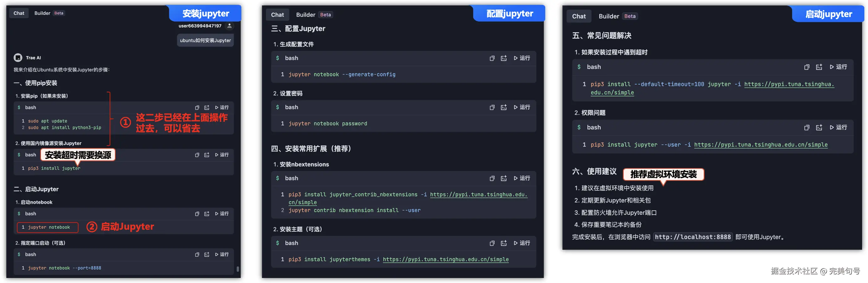
Task: Run the jupyter_contrib_nbextensions code block
Action: pyautogui.click(x=522, y=178)
